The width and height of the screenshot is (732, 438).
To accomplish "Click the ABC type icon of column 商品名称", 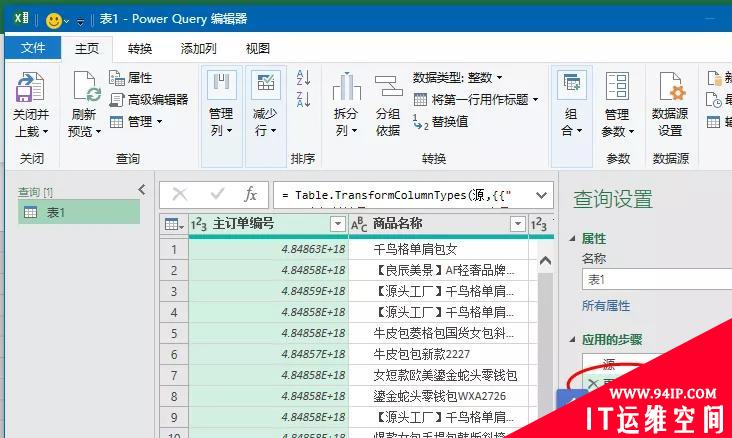I will (359, 225).
